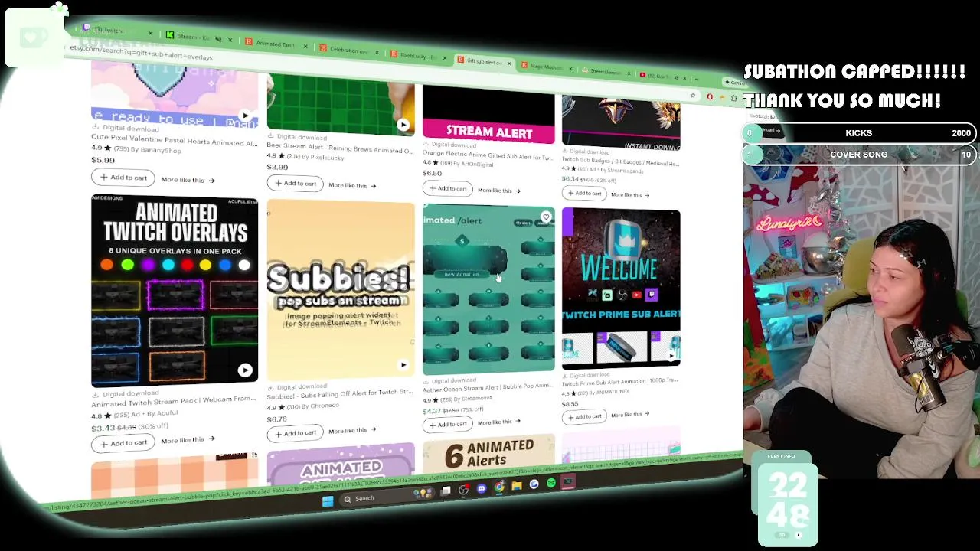Viewport: 980px width, 551px height.
Task: Open Spotify from the taskbar
Action: pyautogui.click(x=551, y=484)
